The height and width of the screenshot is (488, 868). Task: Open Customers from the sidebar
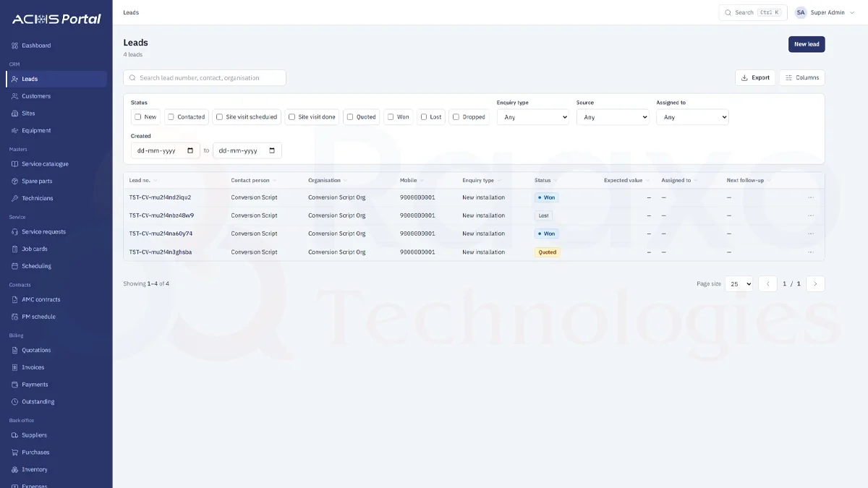tap(56, 96)
